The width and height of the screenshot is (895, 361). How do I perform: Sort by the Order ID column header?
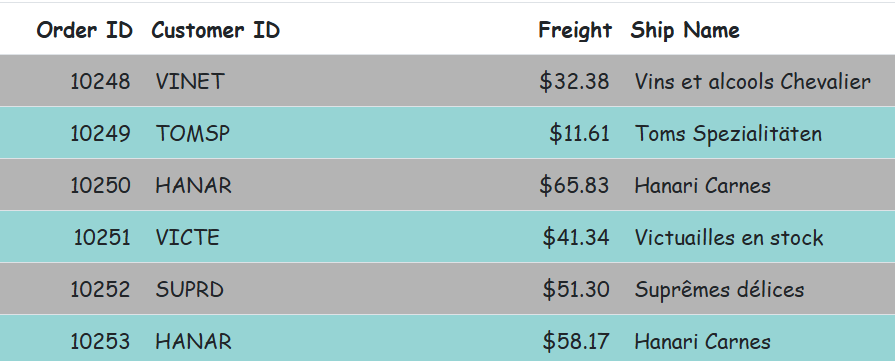pos(84,30)
